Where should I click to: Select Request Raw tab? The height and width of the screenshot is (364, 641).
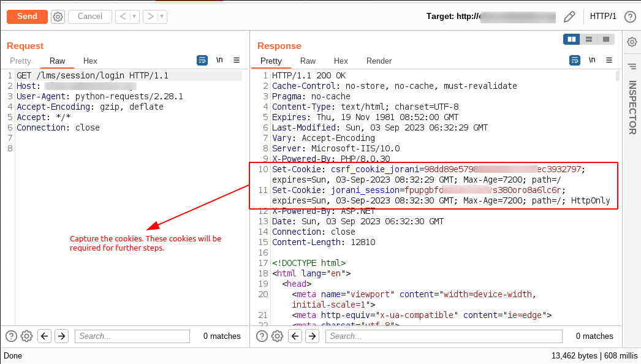pyautogui.click(x=57, y=61)
